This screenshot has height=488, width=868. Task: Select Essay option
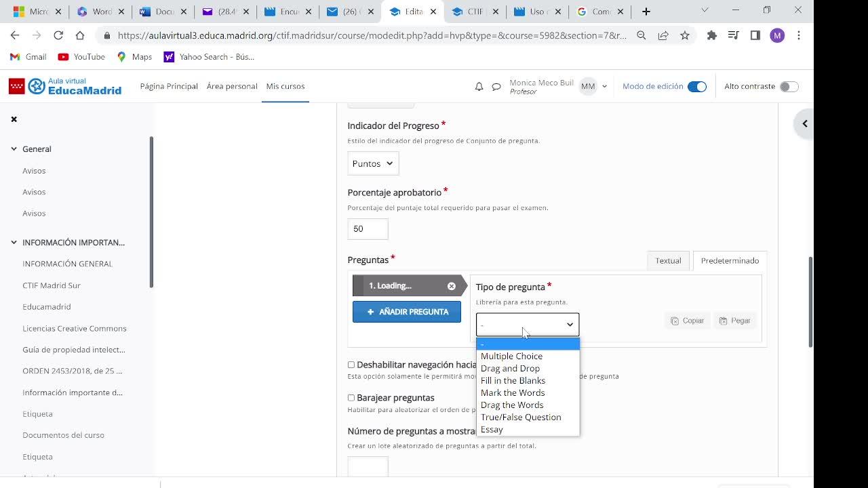(528, 429)
